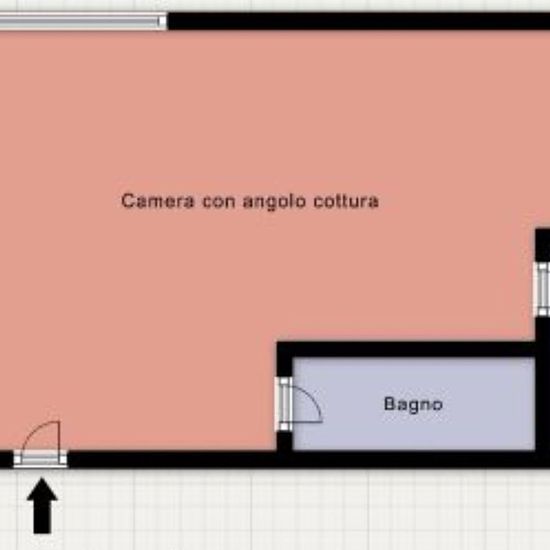This screenshot has height=550, width=550.
Task: Select the wall segment above the right window
Action: (x=543, y=245)
